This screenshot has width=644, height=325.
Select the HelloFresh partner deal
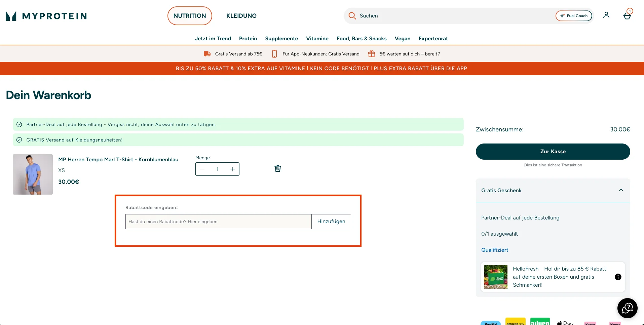pyautogui.click(x=553, y=277)
